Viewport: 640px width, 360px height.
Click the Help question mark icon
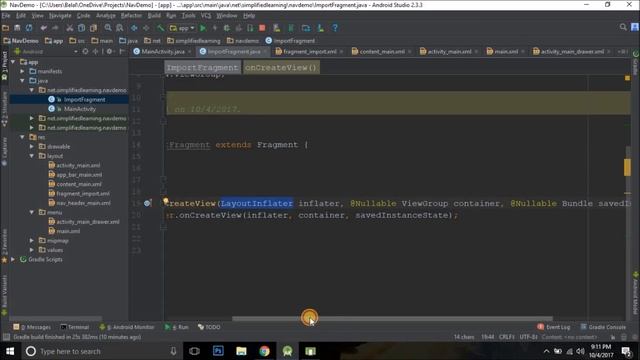point(335,28)
